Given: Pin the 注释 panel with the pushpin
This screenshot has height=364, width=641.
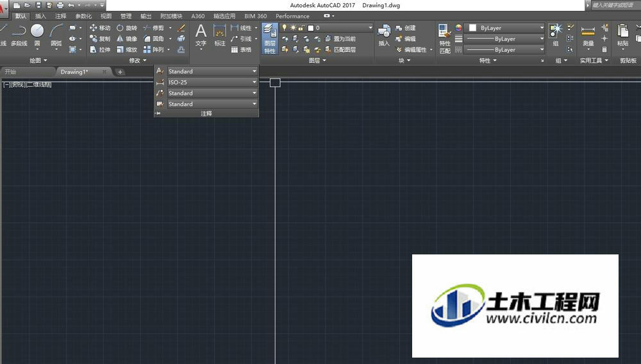Looking at the screenshot, I should pyautogui.click(x=158, y=113).
